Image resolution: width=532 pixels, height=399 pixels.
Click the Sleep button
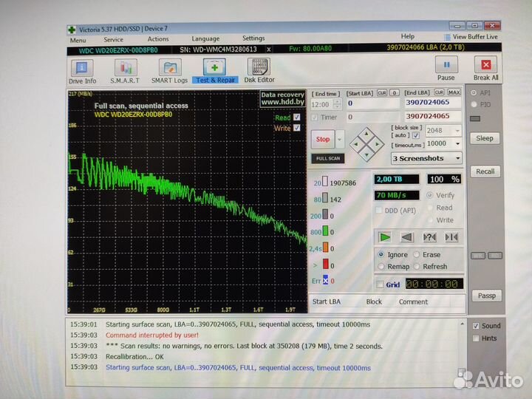tap(485, 138)
